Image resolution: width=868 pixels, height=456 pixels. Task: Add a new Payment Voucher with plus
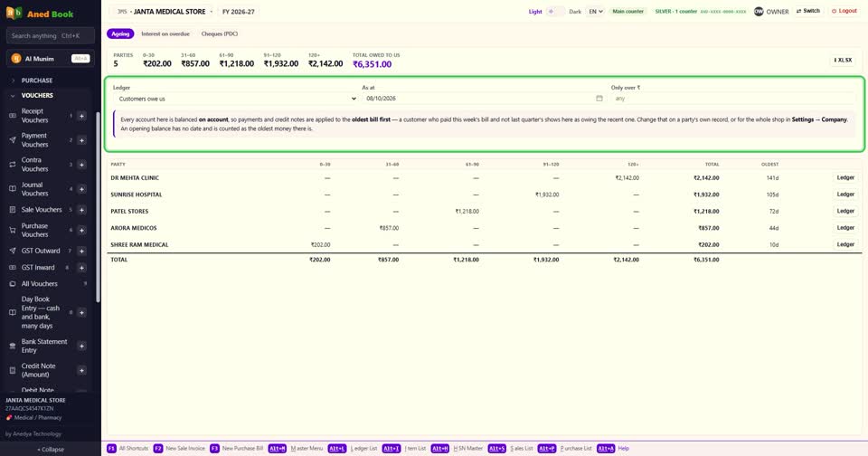click(81, 140)
